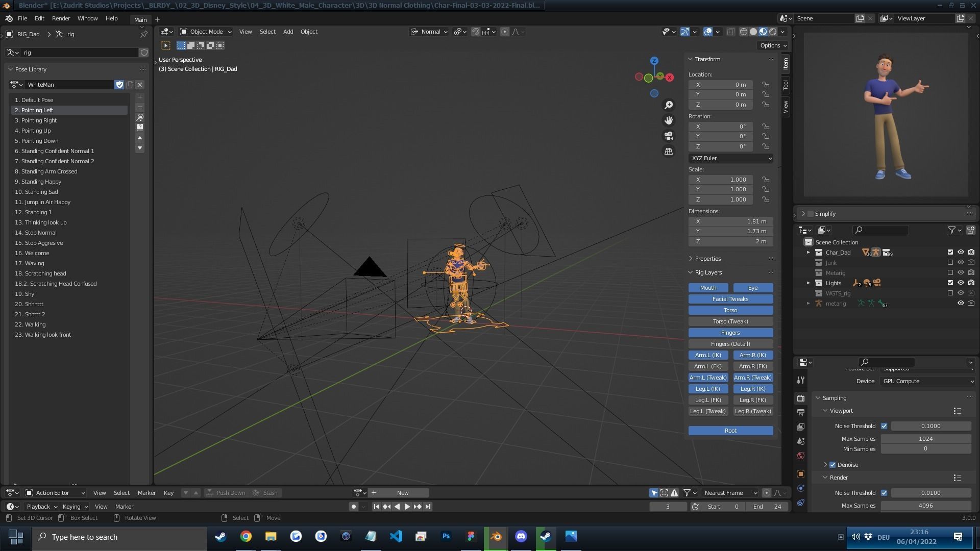Open Normal transform orientation dropdown
Image resolution: width=980 pixels, height=551 pixels.
429,32
